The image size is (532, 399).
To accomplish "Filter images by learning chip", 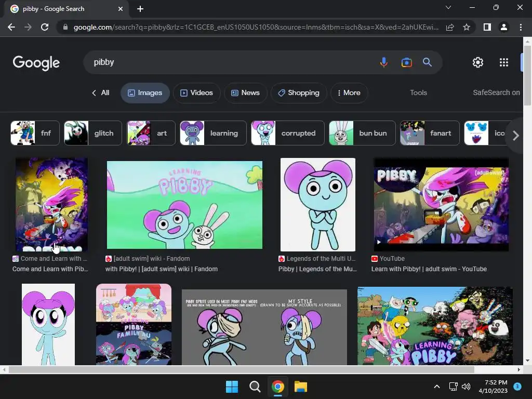I will coord(212,133).
